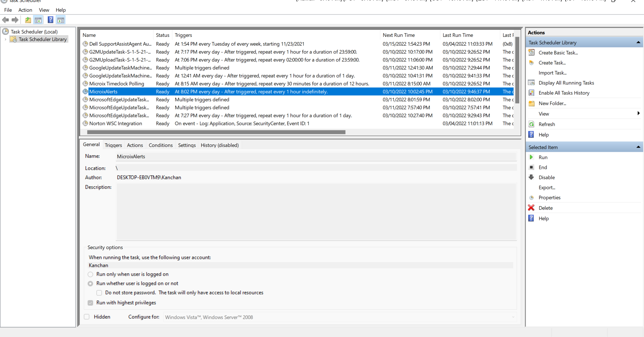Click the Disable down-arrow icon

531,178
